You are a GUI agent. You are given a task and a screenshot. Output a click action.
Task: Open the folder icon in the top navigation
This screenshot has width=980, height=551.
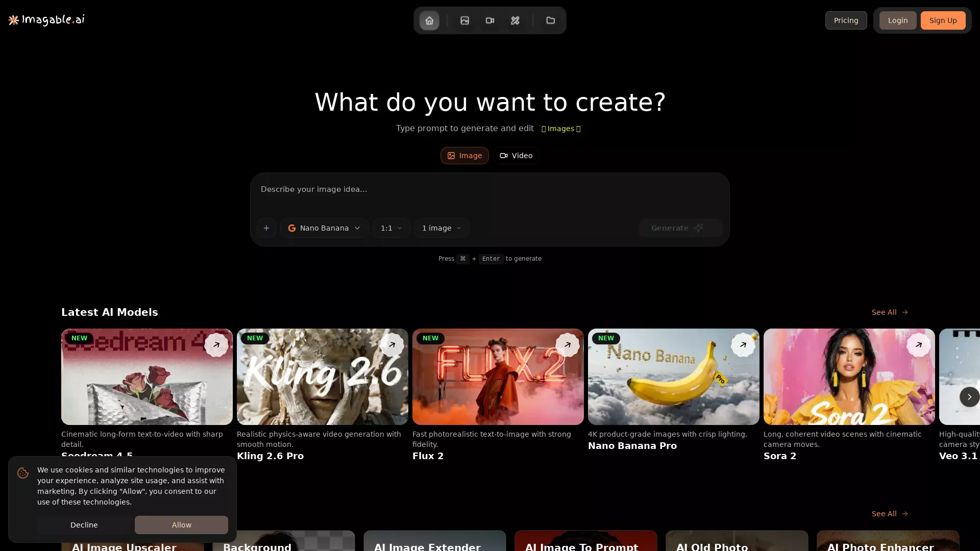click(x=551, y=20)
